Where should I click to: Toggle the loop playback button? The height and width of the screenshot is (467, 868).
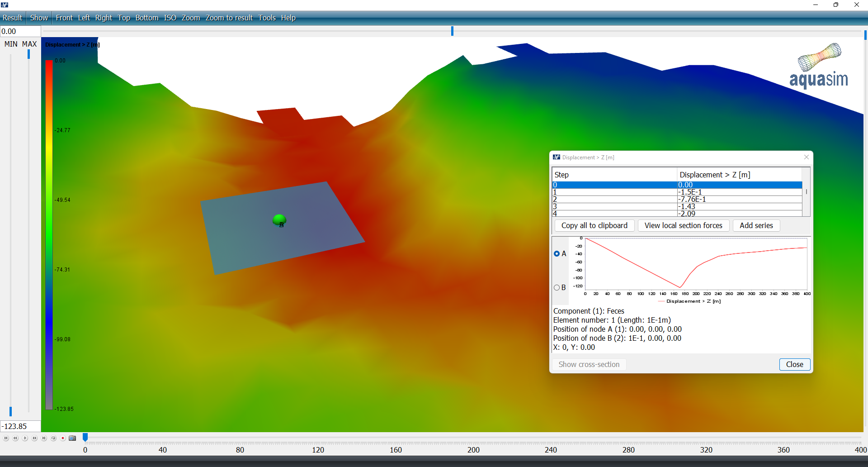(53, 438)
